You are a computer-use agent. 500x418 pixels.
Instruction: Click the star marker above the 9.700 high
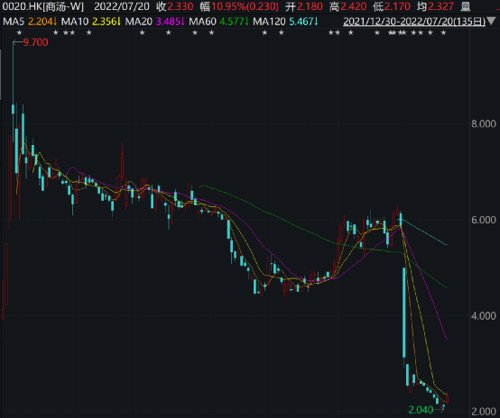[19, 33]
